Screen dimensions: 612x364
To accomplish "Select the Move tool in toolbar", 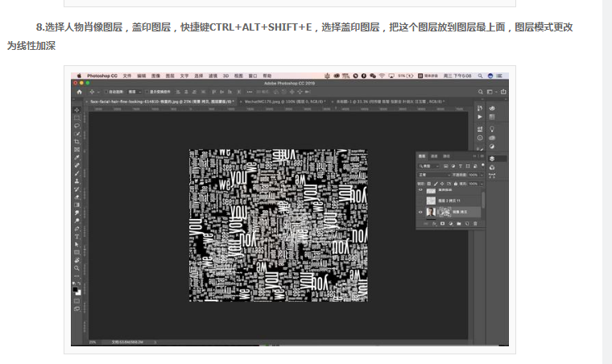I will click(x=76, y=110).
